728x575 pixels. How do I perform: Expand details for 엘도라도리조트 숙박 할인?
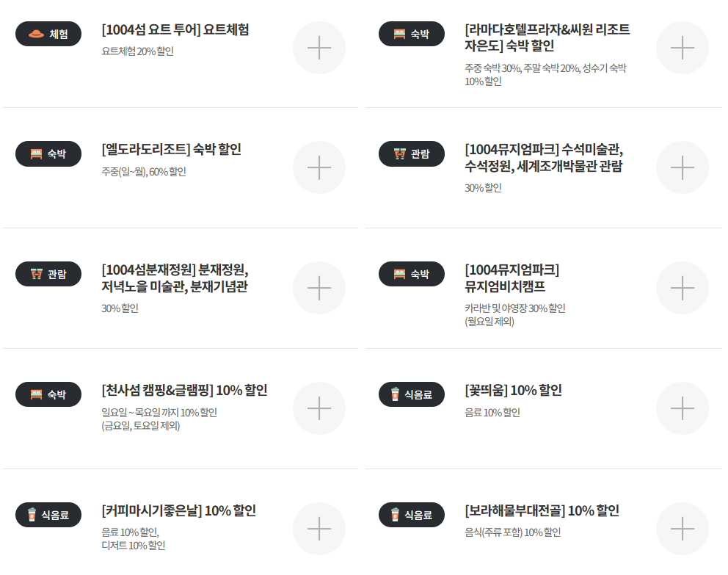click(x=319, y=167)
